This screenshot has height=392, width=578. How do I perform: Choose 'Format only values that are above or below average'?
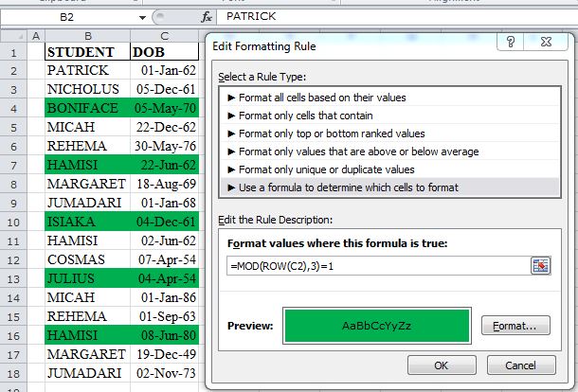pos(390,151)
